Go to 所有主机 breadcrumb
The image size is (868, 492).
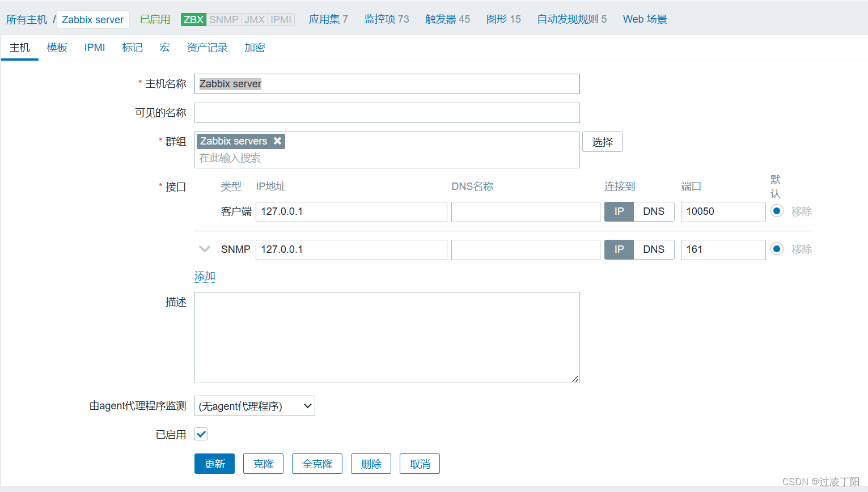tap(27, 19)
